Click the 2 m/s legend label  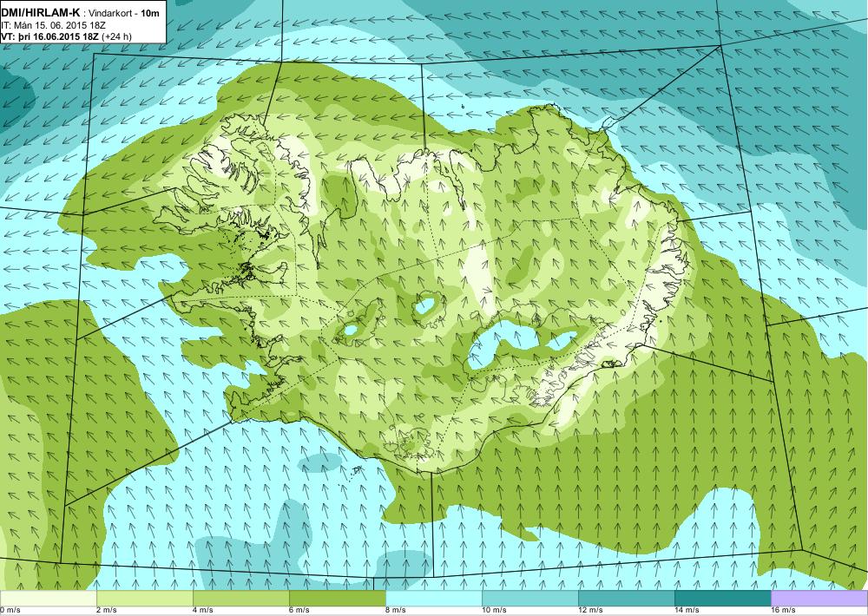107,610
